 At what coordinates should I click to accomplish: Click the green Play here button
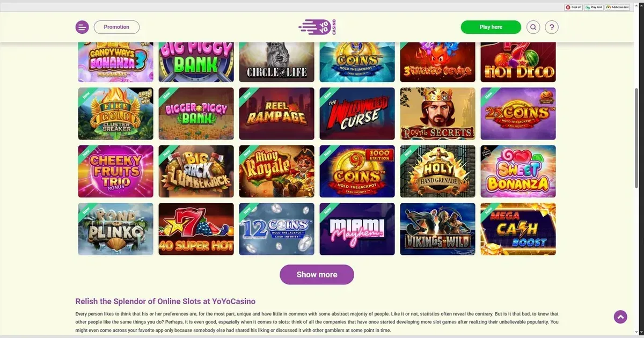tap(491, 27)
